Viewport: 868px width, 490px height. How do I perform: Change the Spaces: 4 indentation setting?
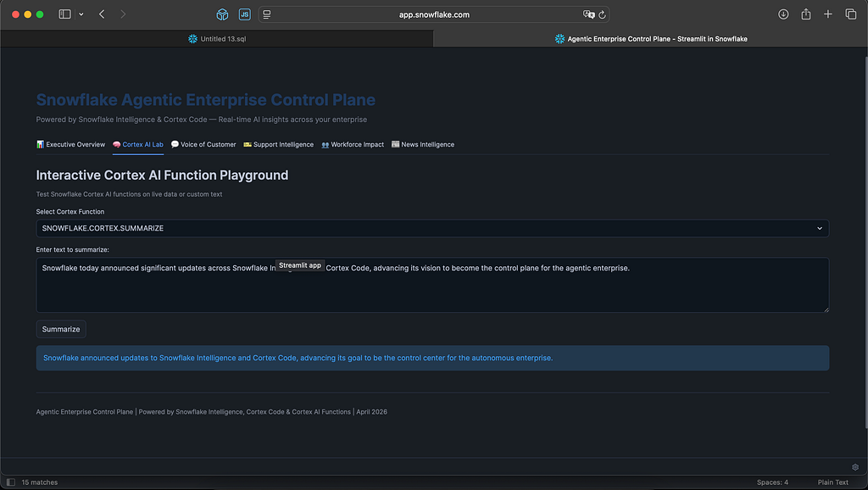[772, 482]
